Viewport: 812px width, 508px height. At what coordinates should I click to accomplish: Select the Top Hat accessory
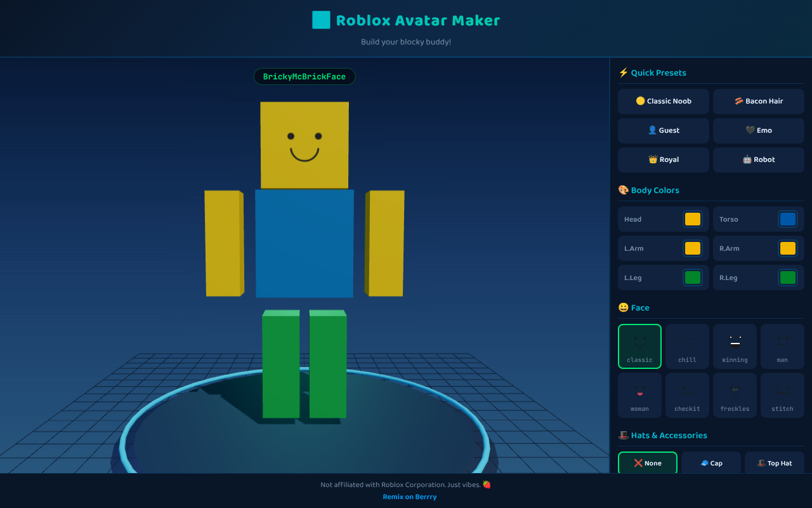(775, 463)
